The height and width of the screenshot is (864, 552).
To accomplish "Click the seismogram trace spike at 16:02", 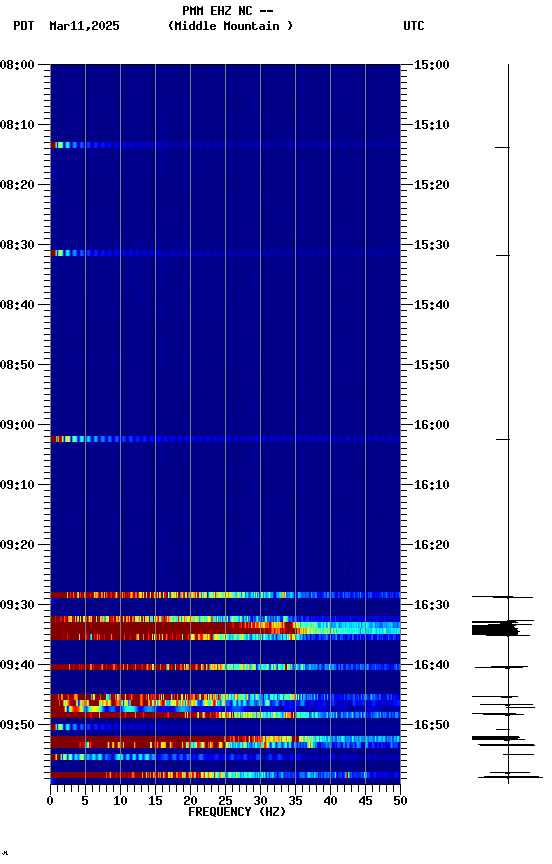I will (x=502, y=440).
